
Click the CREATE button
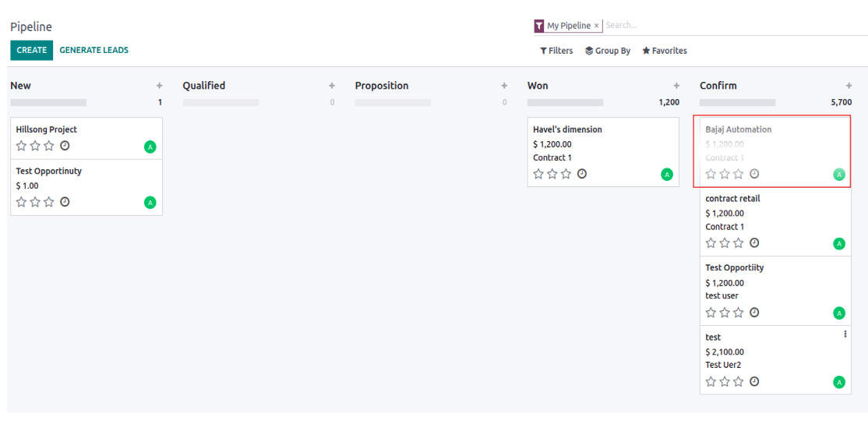click(x=31, y=51)
